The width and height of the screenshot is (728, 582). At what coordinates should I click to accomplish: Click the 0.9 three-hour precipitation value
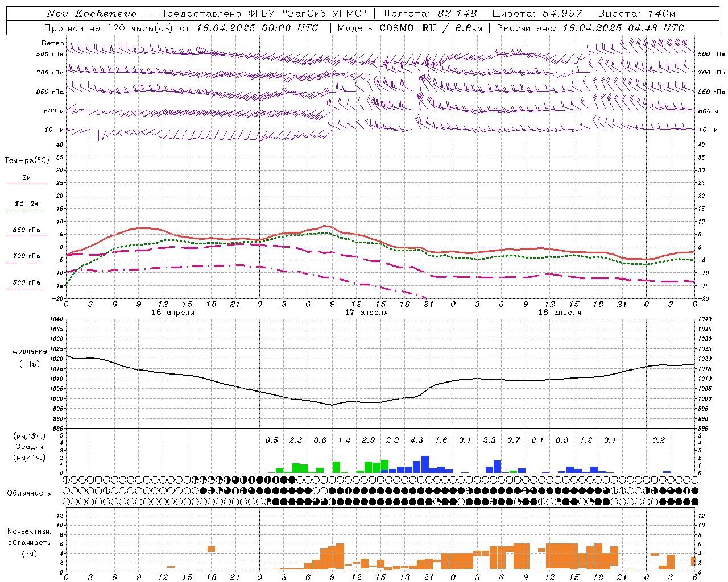[x=562, y=440]
